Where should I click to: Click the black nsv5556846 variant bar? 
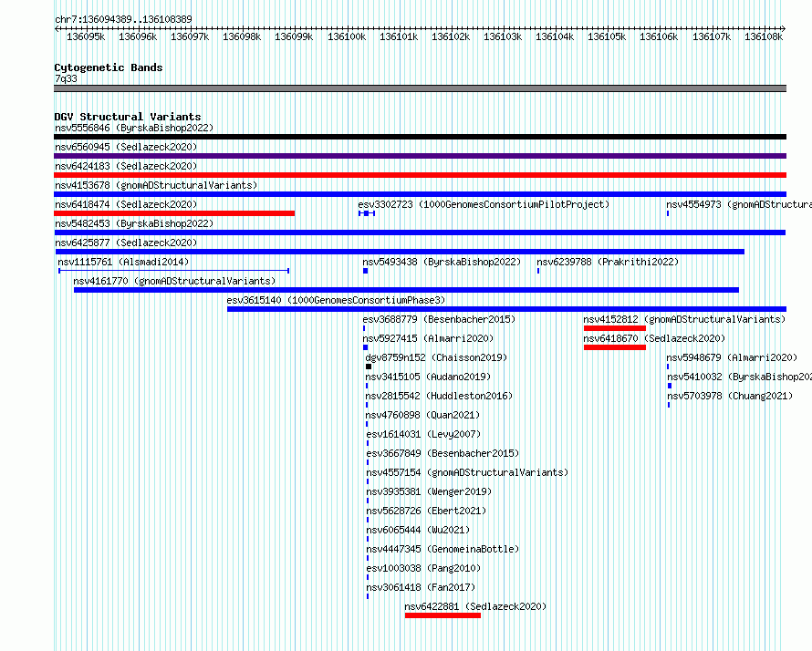pos(420,137)
